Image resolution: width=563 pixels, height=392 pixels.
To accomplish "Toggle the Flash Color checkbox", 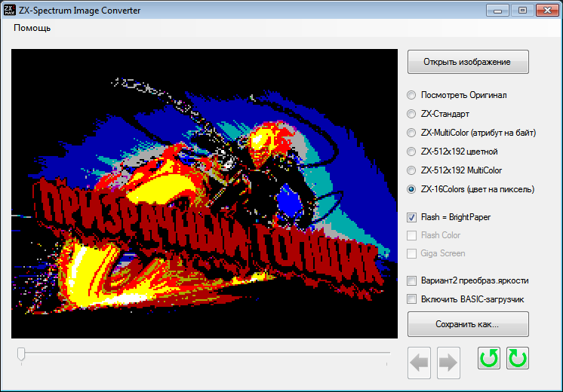I will coord(411,235).
